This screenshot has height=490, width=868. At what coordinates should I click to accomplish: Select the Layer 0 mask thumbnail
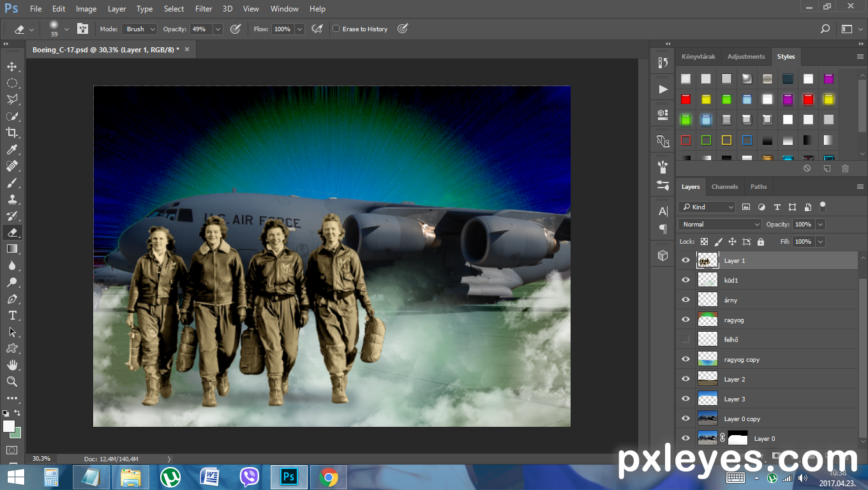click(x=738, y=438)
